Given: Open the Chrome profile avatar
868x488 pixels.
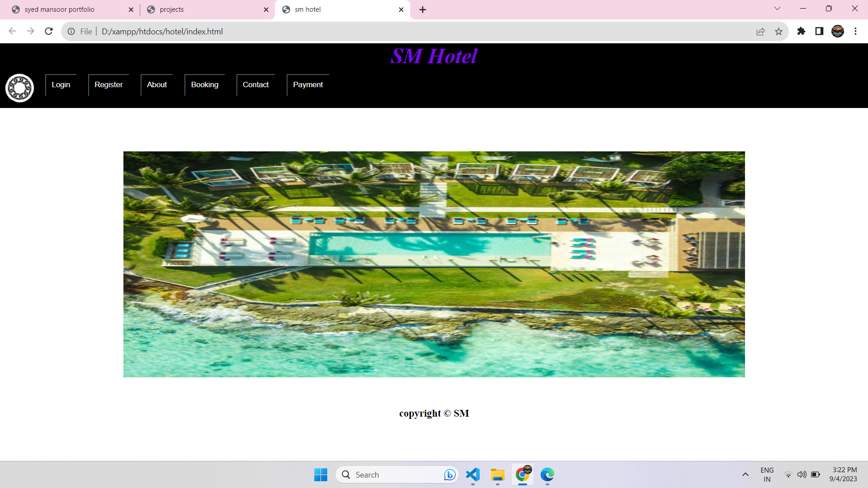Looking at the screenshot, I should click(838, 31).
